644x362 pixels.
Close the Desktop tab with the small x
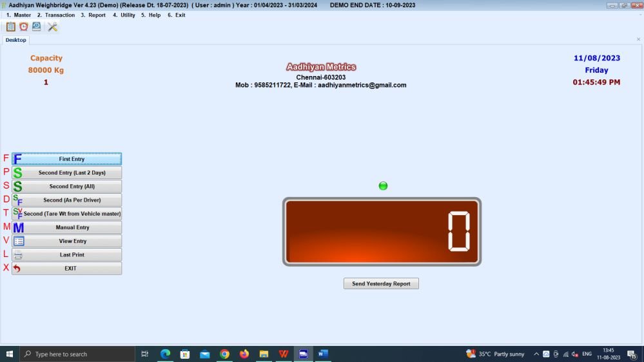638,40
